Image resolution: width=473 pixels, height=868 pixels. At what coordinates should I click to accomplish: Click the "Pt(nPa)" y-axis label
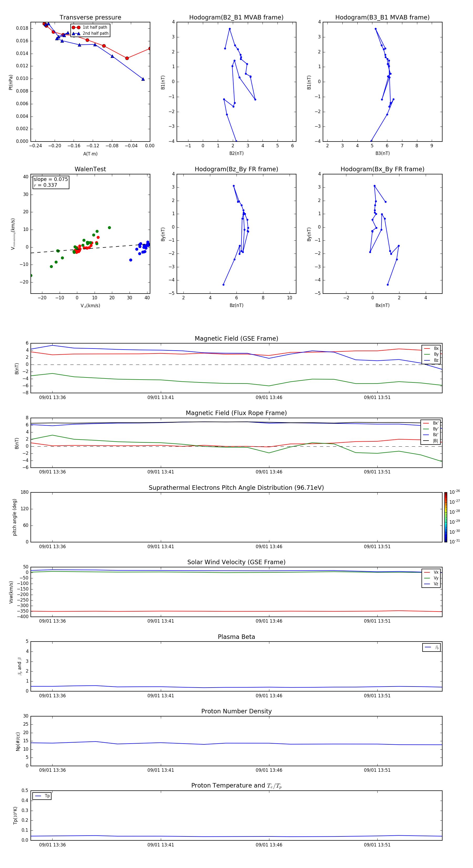(11, 82)
